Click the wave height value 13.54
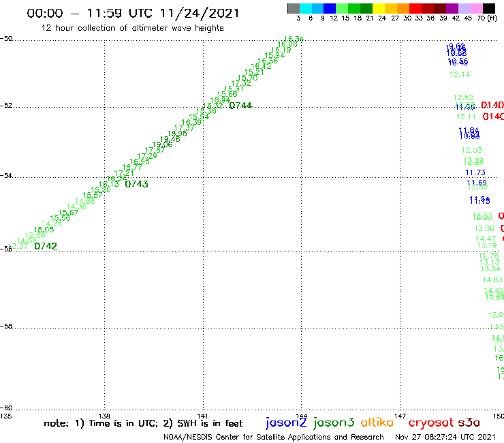 click(x=490, y=269)
